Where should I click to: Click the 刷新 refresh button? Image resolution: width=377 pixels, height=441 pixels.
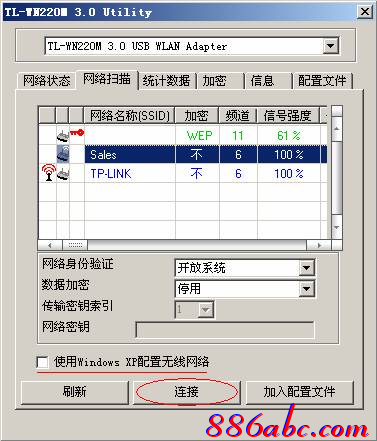[75, 392]
